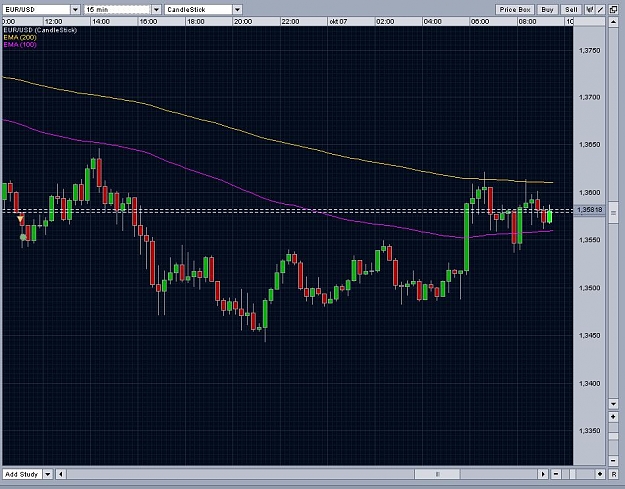Image resolution: width=625 pixels, height=489 pixels.
Task: Click the 22:00 time axis label
Action: click(290, 22)
